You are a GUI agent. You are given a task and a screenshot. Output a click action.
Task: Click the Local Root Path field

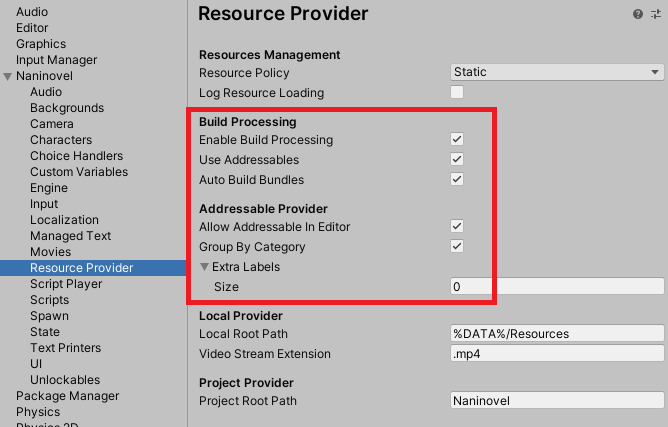tap(557, 334)
